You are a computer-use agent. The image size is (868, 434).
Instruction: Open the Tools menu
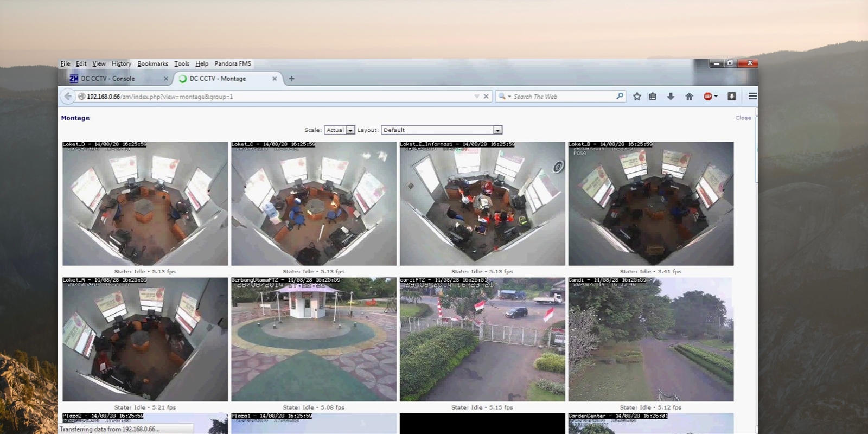point(182,63)
